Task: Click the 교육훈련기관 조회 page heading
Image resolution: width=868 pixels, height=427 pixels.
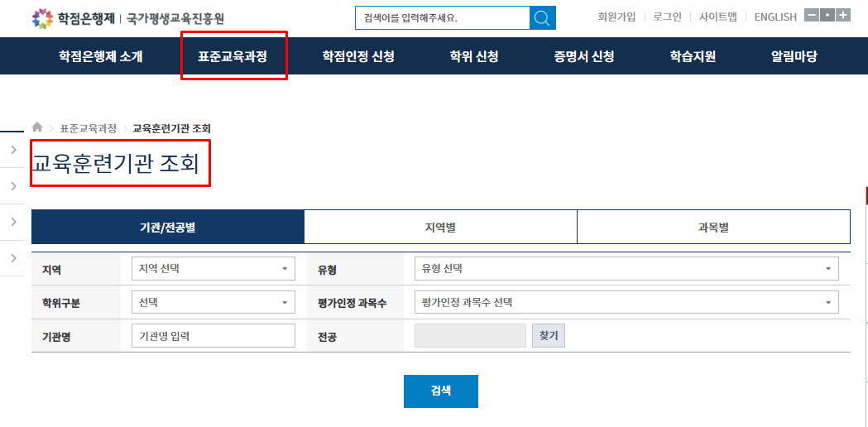Action: point(115,164)
